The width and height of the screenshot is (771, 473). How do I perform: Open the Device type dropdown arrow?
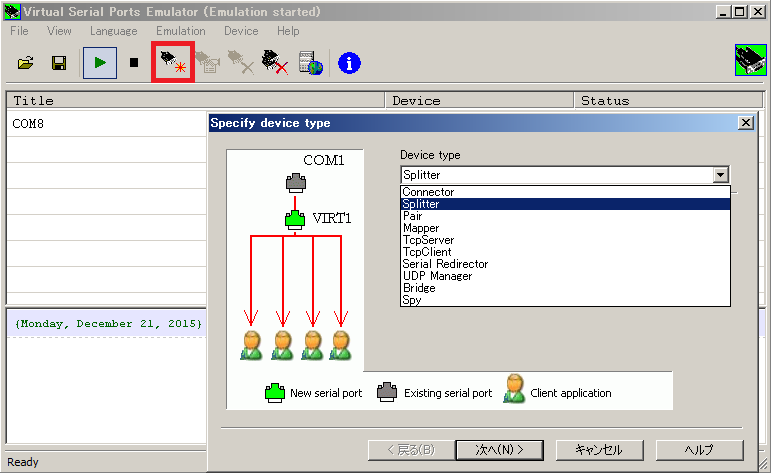click(x=720, y=175)
